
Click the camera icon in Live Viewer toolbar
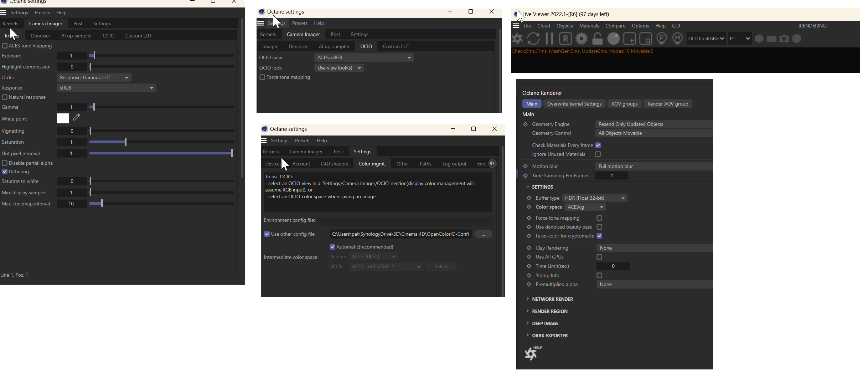(784, 39)
